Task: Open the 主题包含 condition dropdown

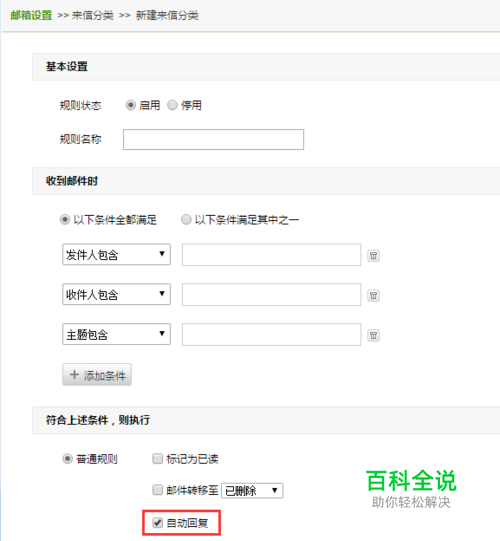Action: (x=116, y=334)
